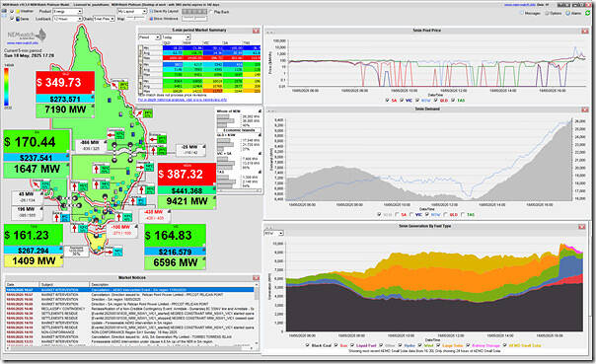
Task: Toggle the Wind checkbox in the fuel legend
Action: point(420,345)
